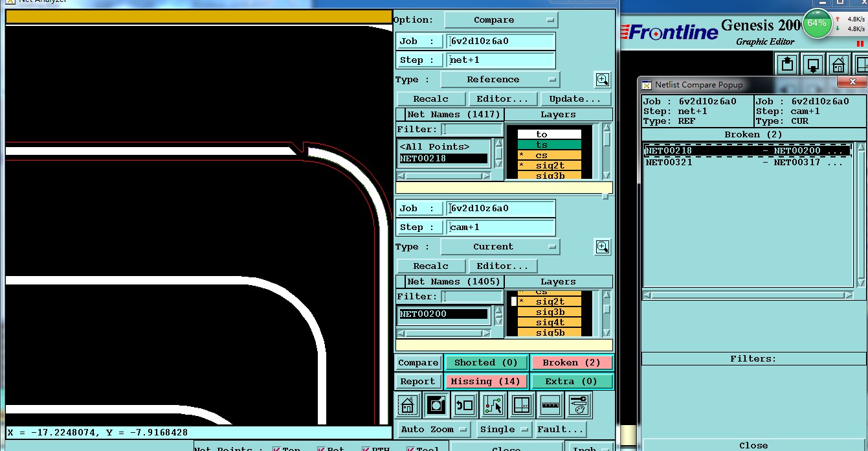Click the Fault... button
The width and height of the screenshot is (868, 451).
pyautogui.click(x=561, y=429)
